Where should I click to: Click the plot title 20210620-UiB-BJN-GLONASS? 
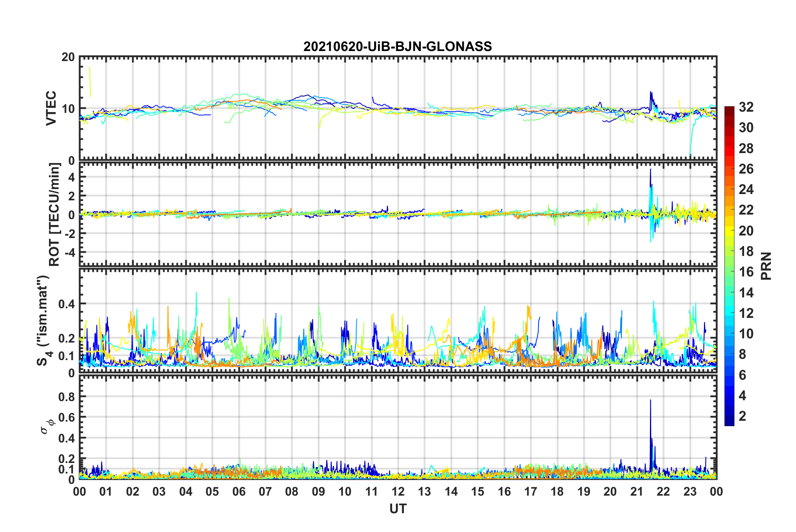pyautogui.click(x=398, y=46)
